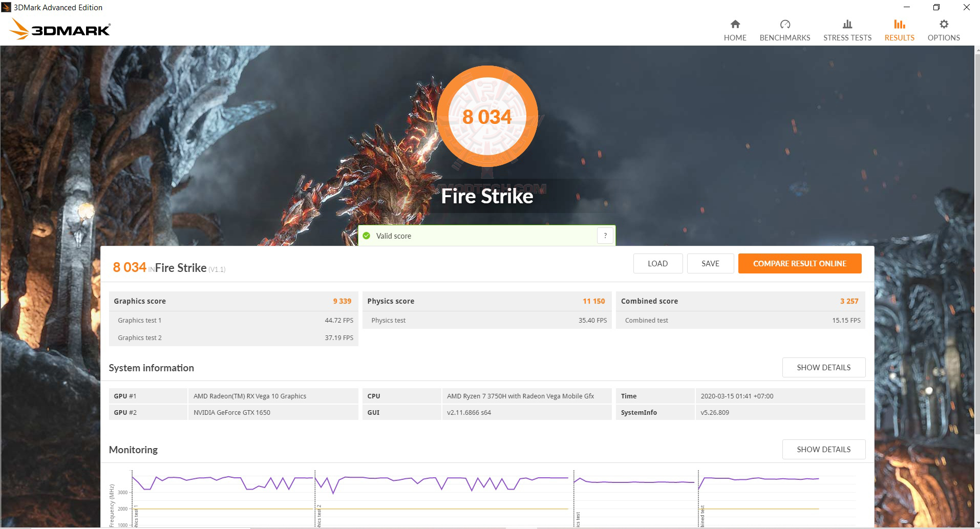Image resolution: width=980 pixels, height=529 pixels.
Task: Click the green Valid score checkmark
Action: [x=367, y=236]
